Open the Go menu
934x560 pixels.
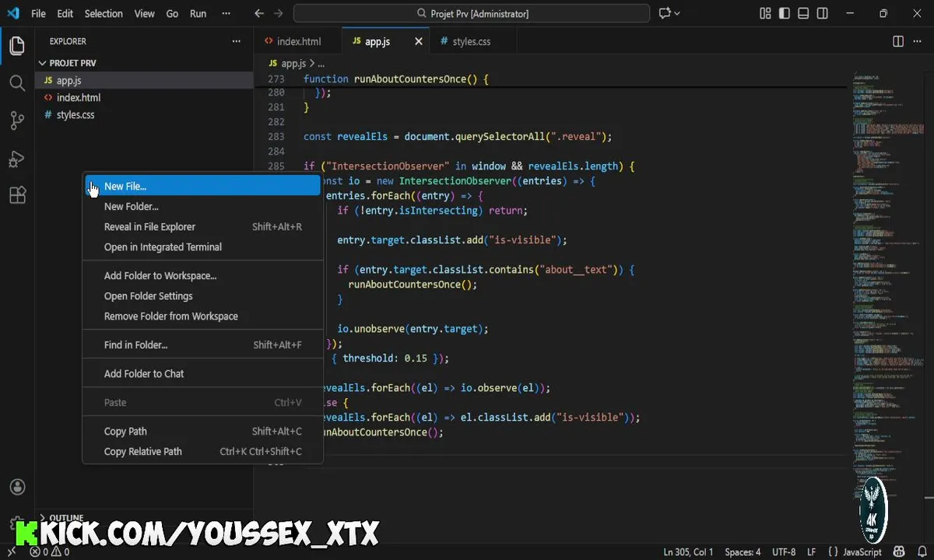tap(172, 13)
